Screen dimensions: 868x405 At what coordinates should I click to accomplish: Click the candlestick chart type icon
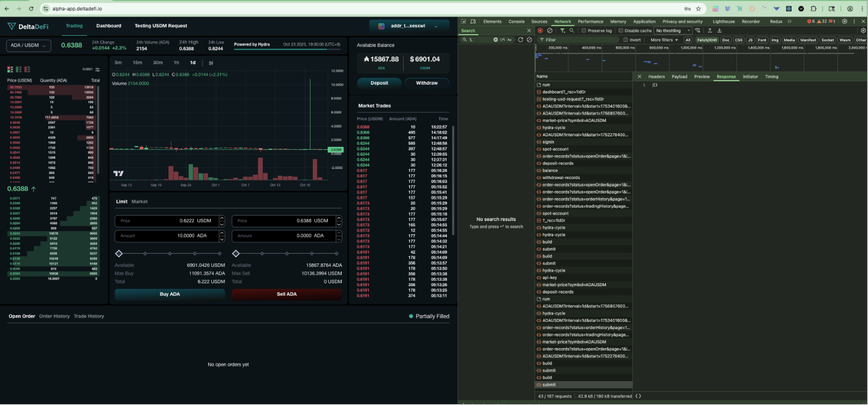click(x=211, y=63)
